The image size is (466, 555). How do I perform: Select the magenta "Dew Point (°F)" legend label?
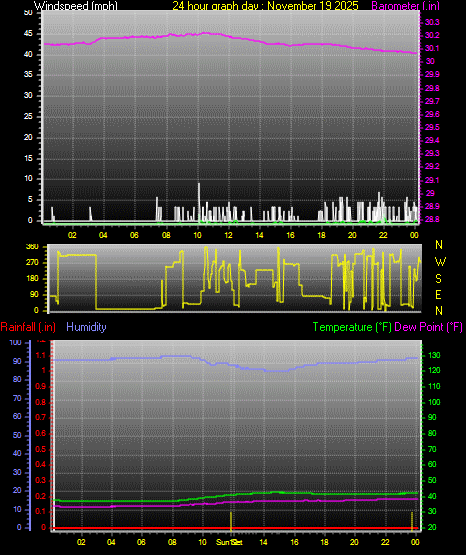point(428,327)
